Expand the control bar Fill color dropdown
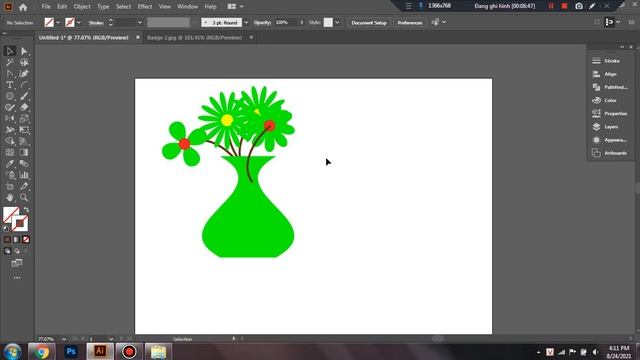This screenshot has height=360, width=640. pyautogui.click(x=58, y=22)
